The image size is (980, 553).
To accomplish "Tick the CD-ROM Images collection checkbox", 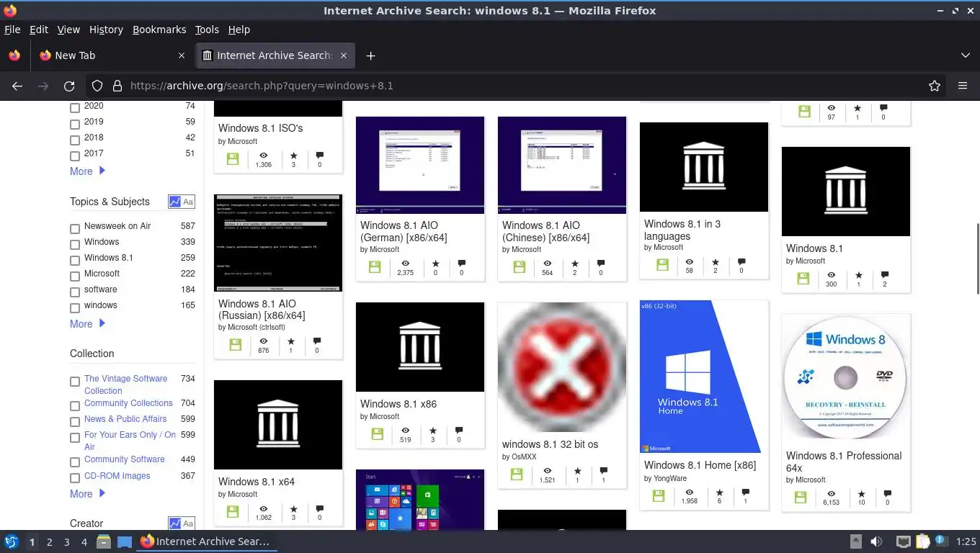I will pyautogui.click(x=75, y=477).
